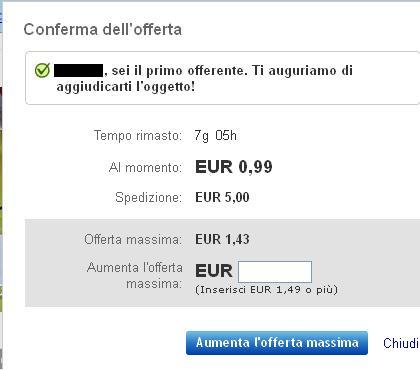Click the hint 'Inserisci EUR 1,49 o più'
Viewport: 420px width, 370px height.
click(x=267, y=290)
